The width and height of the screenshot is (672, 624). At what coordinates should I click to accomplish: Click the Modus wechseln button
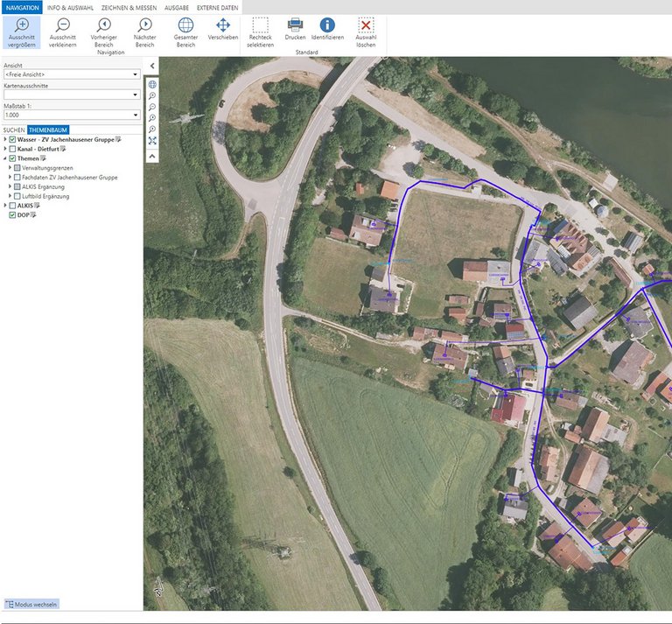[x=31, y=604]
